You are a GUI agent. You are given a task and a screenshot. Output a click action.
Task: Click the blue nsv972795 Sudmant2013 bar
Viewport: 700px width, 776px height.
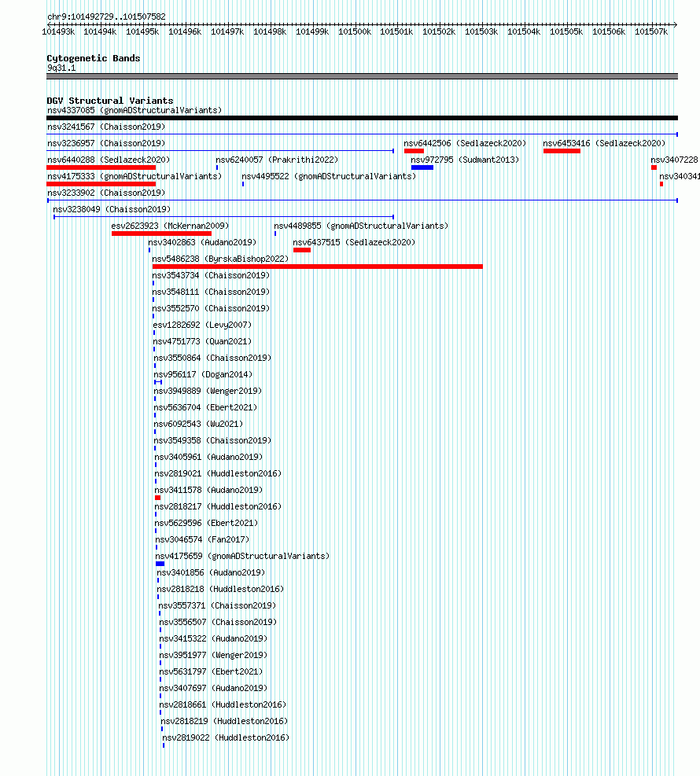tap(422, 167)
